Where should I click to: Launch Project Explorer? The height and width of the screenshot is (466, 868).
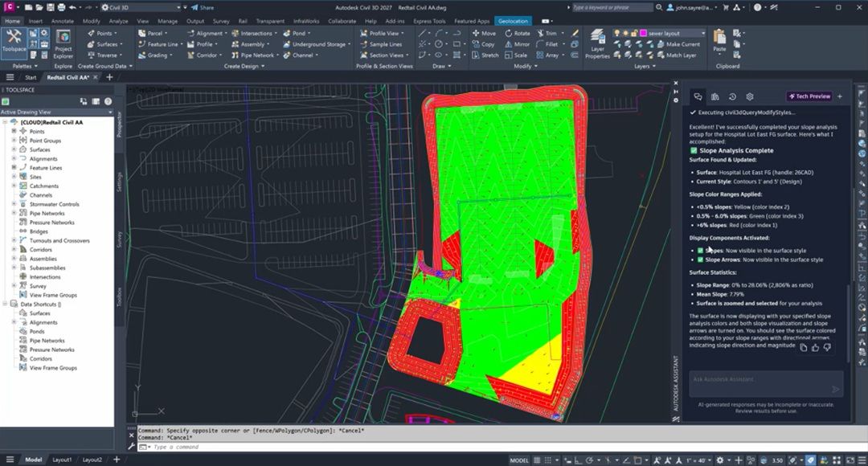[x=63, y=44]
